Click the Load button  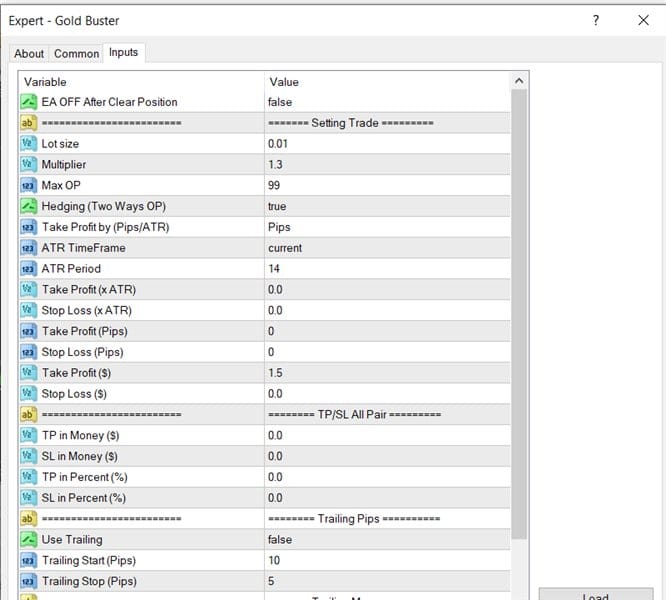[595, 594]
